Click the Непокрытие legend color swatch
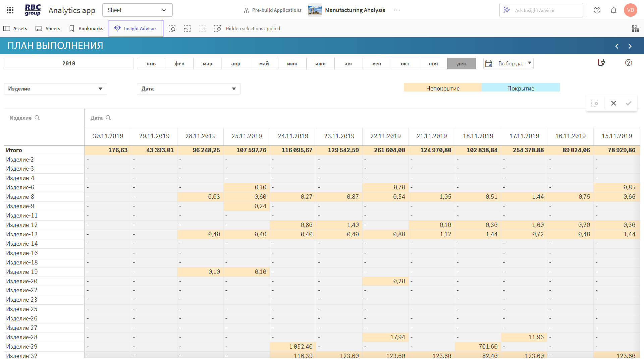 click(x=442, y=88)
